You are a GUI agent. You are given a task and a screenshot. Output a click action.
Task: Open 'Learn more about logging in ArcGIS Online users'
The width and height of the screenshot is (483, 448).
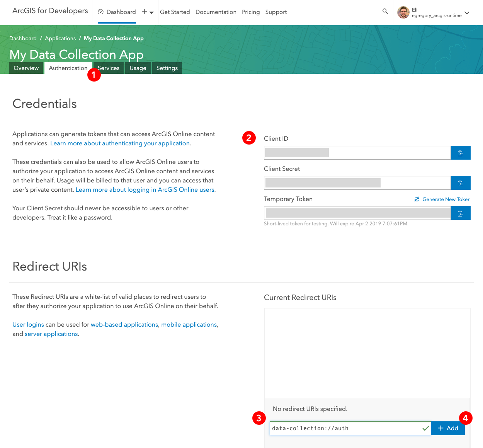tap(145, 189)
